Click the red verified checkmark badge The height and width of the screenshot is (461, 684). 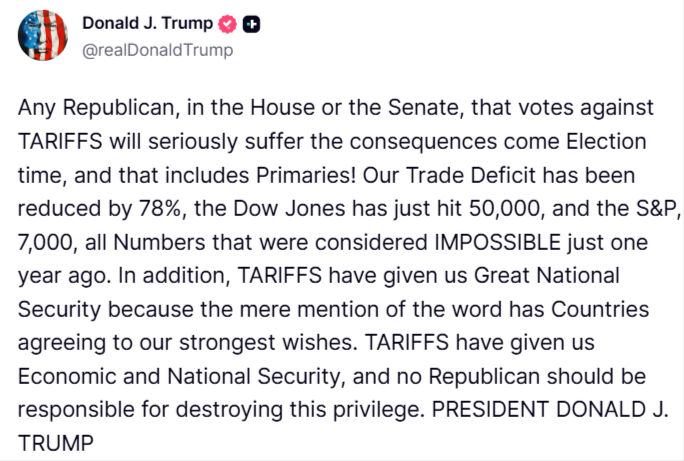pyautogui.click(x=228, y=24)
